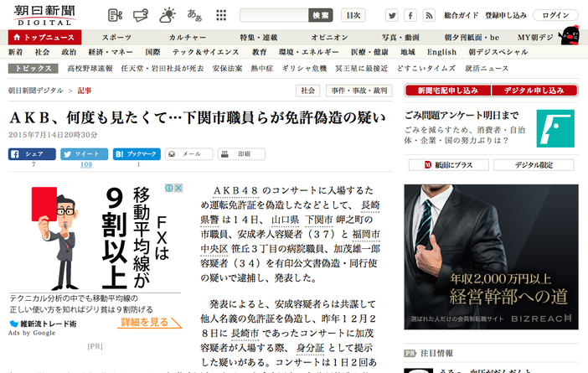
Task: Click 詳細を見る on the FX ad
Action: tap(149, 323)
